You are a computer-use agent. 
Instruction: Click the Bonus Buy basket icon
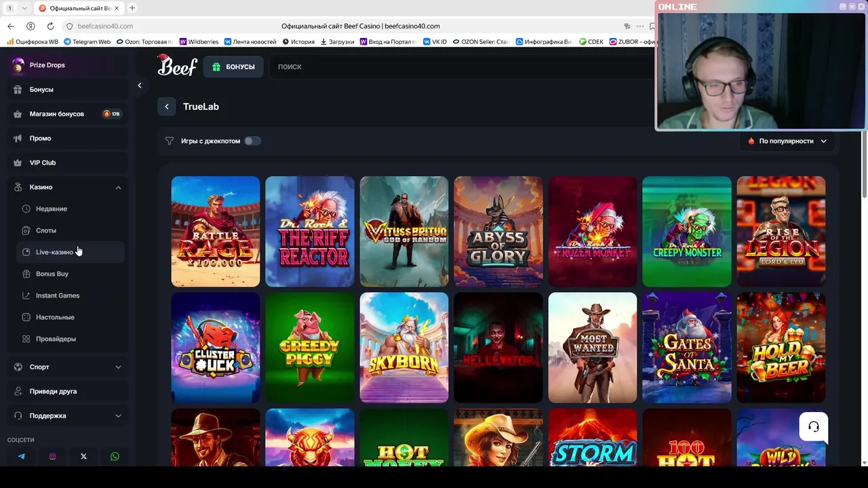pos(26,274)
